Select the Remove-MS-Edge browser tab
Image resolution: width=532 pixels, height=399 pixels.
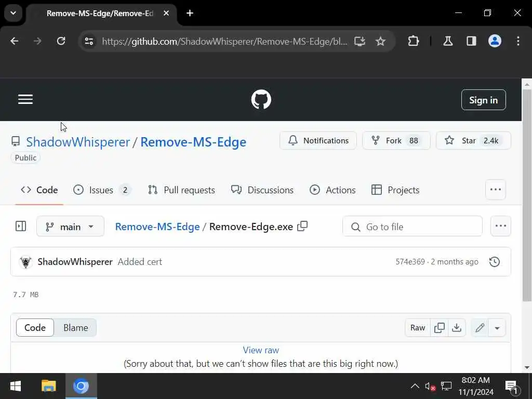click(x=100, y=13)
